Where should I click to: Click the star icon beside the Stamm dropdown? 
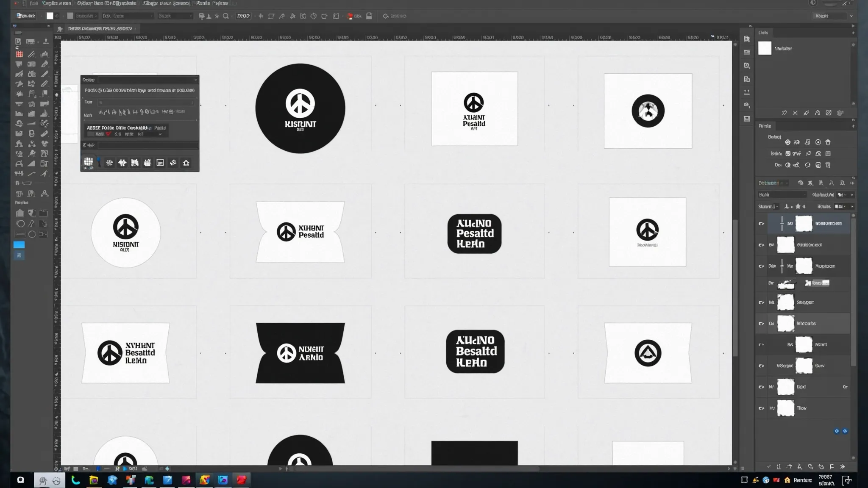(798, 206)
